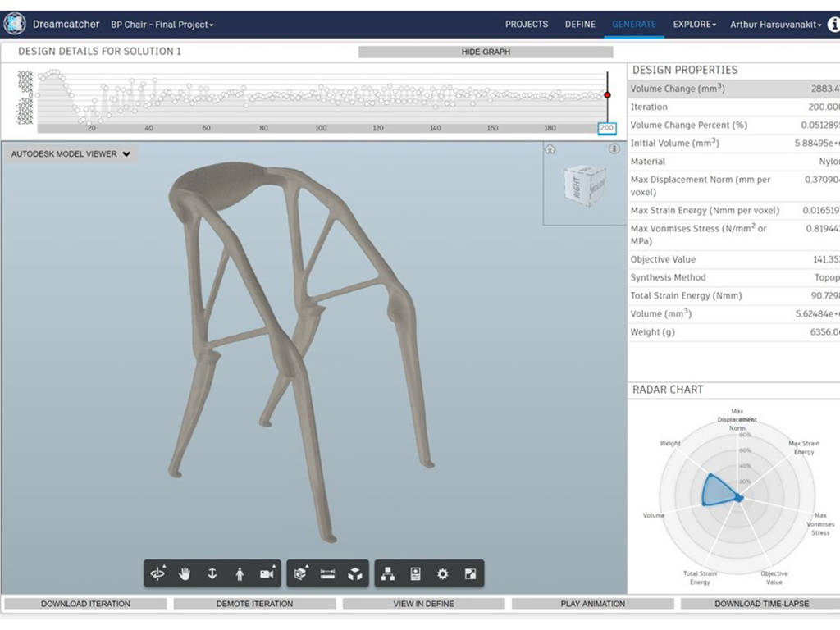Open the Model browser tree
The width and height of the screenshot is (840, 630).
coord(388,574)
